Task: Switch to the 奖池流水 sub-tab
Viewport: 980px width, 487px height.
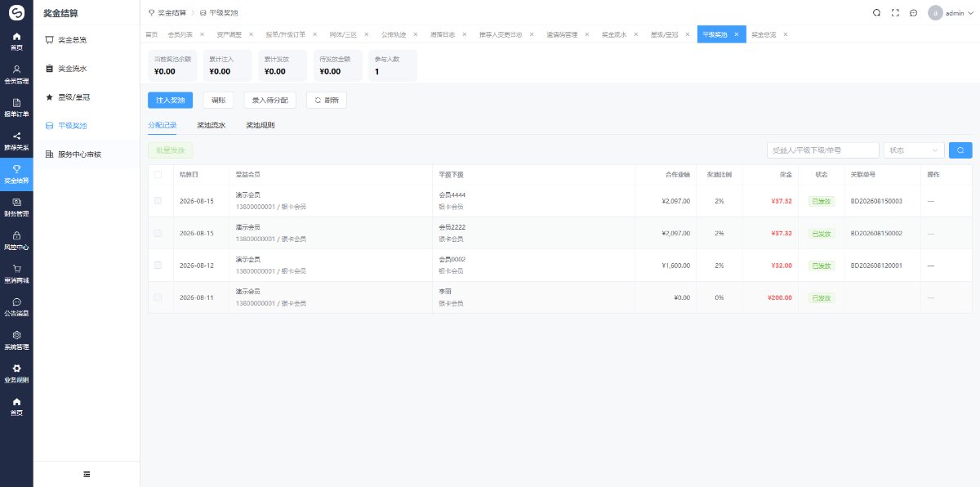Action: 212,125
